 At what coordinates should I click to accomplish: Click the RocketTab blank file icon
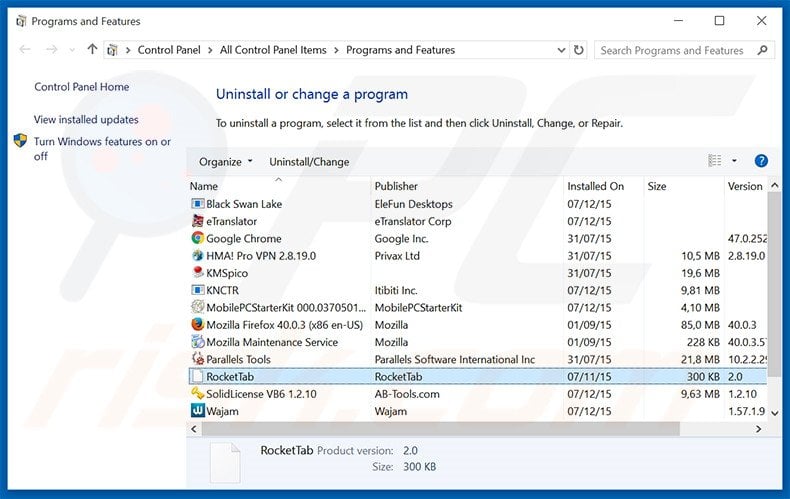point(198,376)
